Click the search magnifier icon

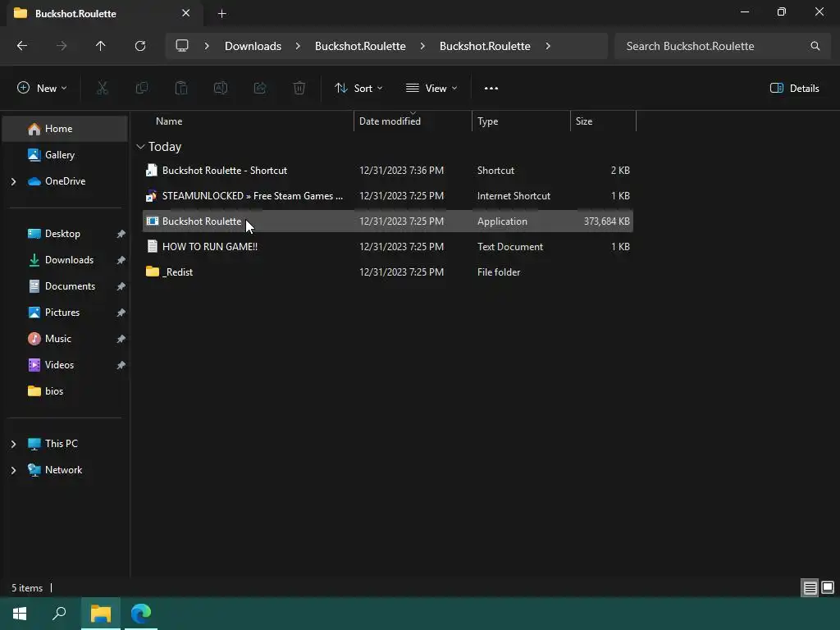point(815,46)
